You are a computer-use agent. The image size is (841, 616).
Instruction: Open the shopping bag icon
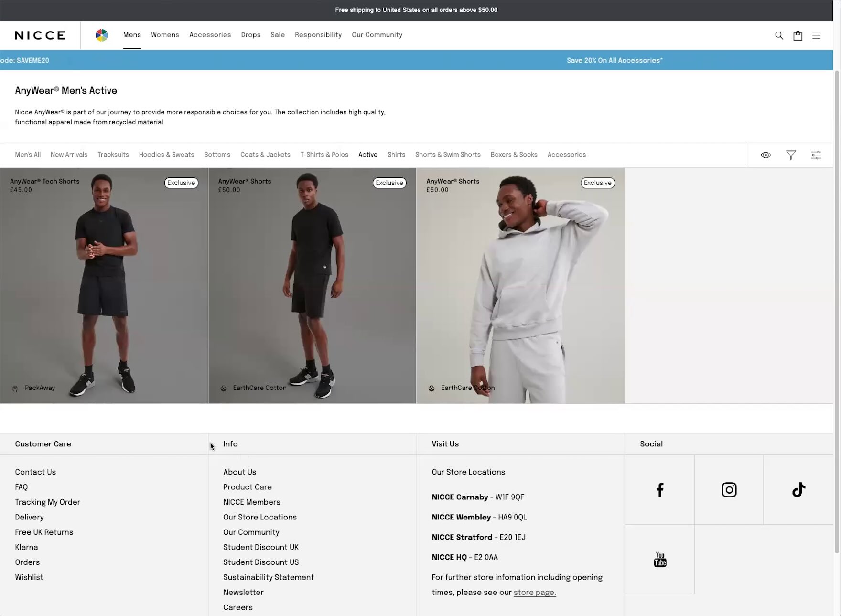[x=798, y=35]
